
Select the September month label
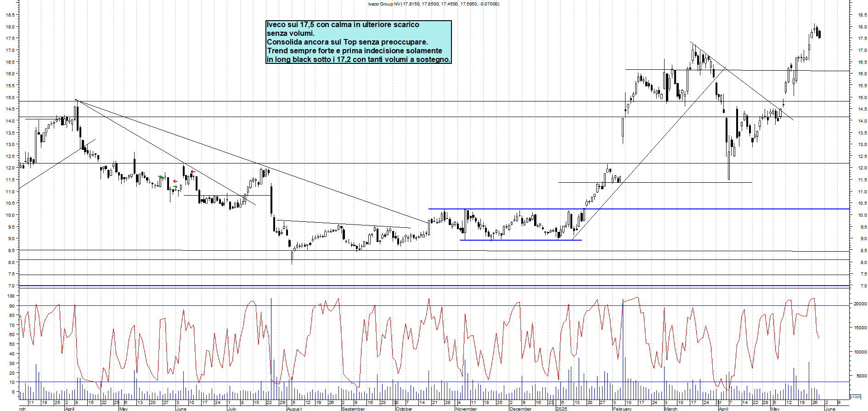(x=353, y=409)
